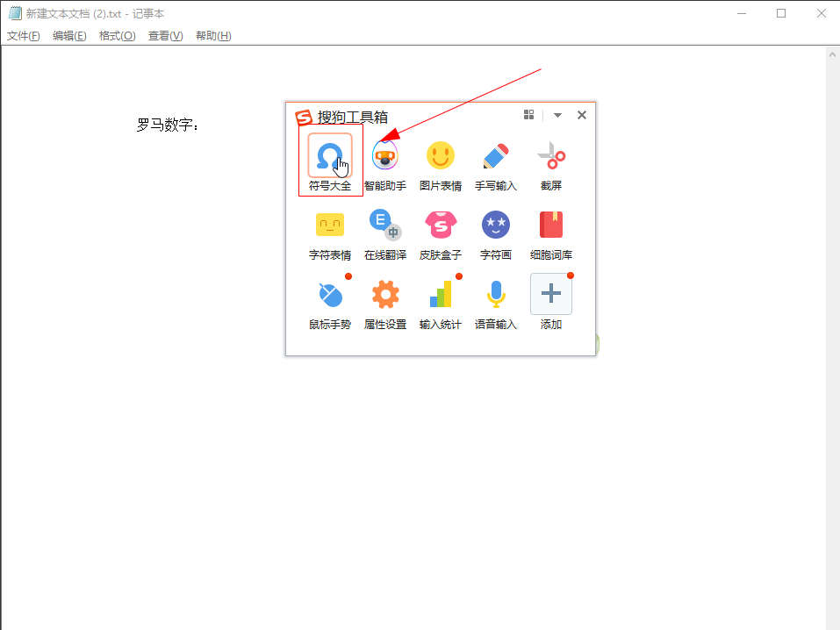Screen dimensions: 840x630
Task: Close the Notepad window
Action: point(821,13)
